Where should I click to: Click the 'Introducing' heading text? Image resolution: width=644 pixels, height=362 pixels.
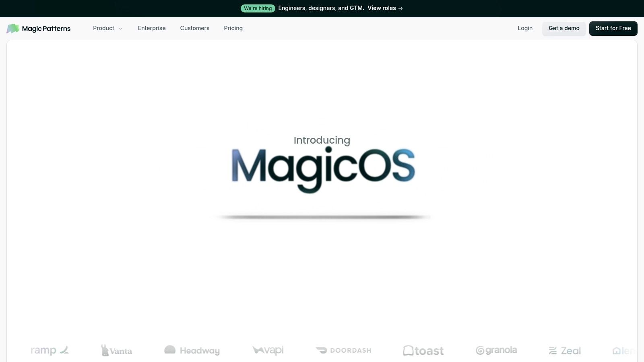click(322, 140)
